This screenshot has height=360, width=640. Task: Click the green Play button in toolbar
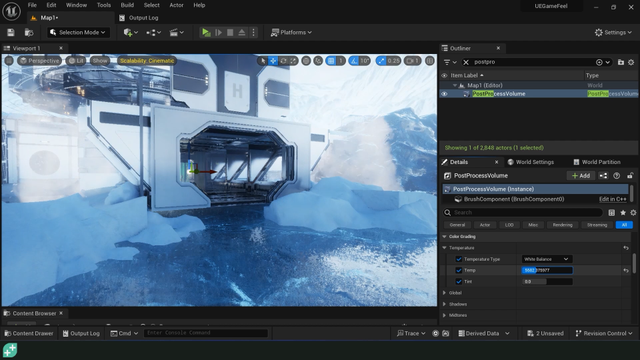click(206, 32)
